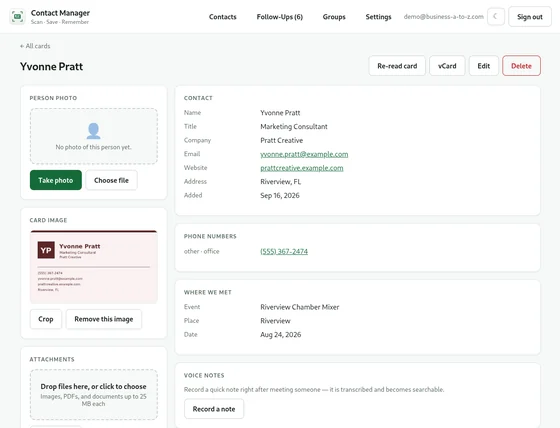The image size is (560, 428).
Task: Open Follow-Ups (6) nav item
Action: (x=280, y=17)
